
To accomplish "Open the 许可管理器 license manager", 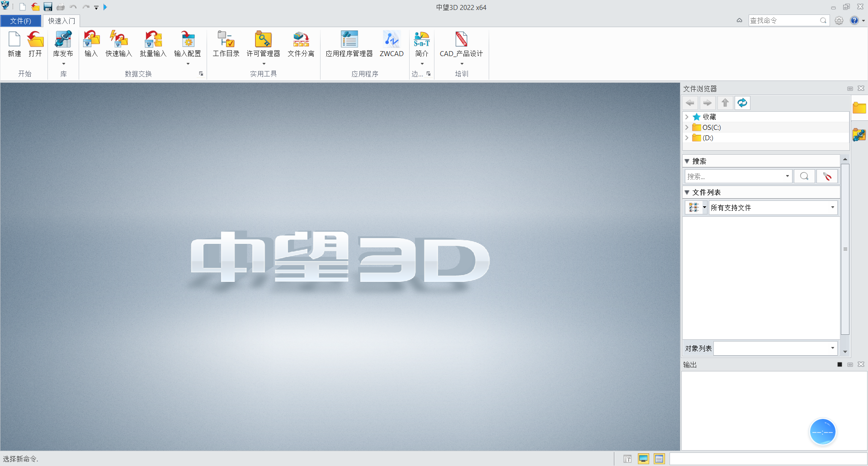I will coord(263,39).
